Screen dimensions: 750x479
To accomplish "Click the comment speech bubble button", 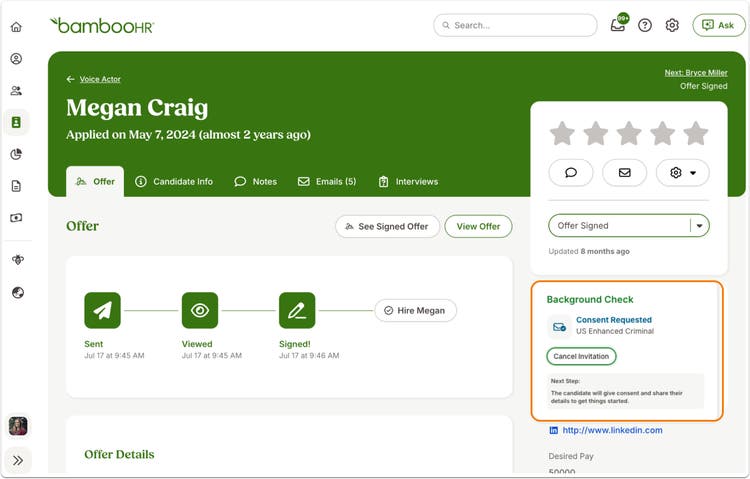I will tap(571, 173).
